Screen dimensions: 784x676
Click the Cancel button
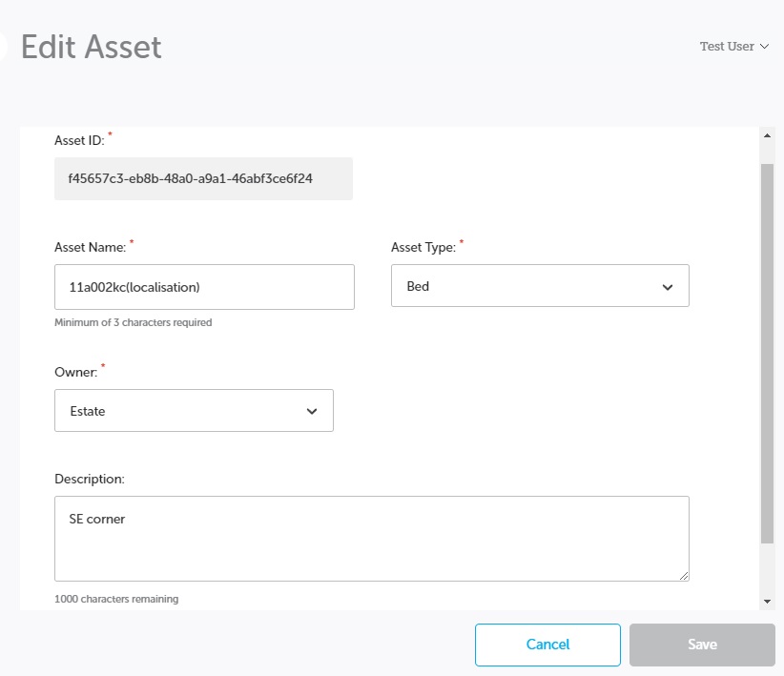click(x=547, y=645)
